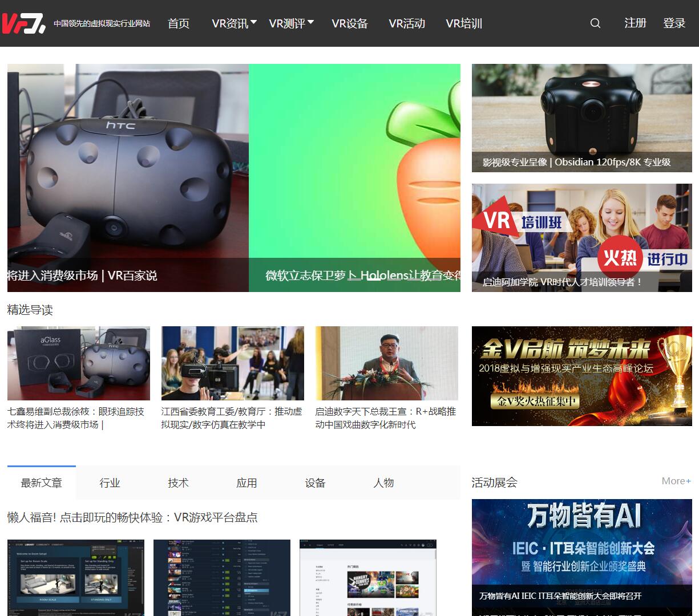This screenshot has width=699, height=616.
Task: Click the VR site logo
Action: pos(24,23)
